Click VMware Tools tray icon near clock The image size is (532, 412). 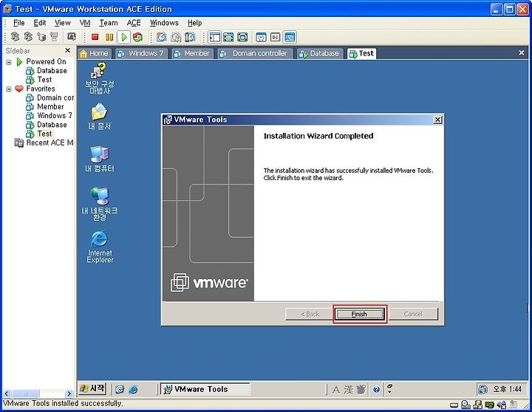point(482,389)
